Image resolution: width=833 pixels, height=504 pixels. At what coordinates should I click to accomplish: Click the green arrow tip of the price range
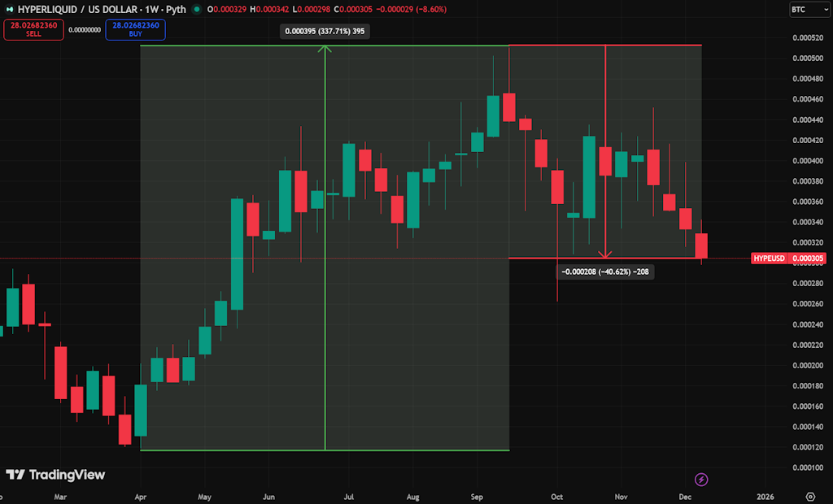(325, 49)
